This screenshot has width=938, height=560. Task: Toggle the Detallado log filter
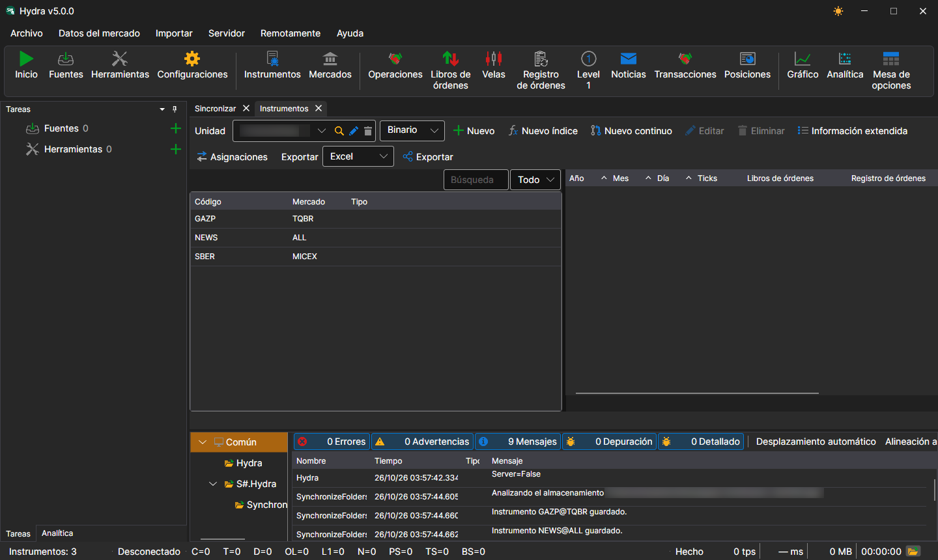pyautogui.click(x=701, y=441)
